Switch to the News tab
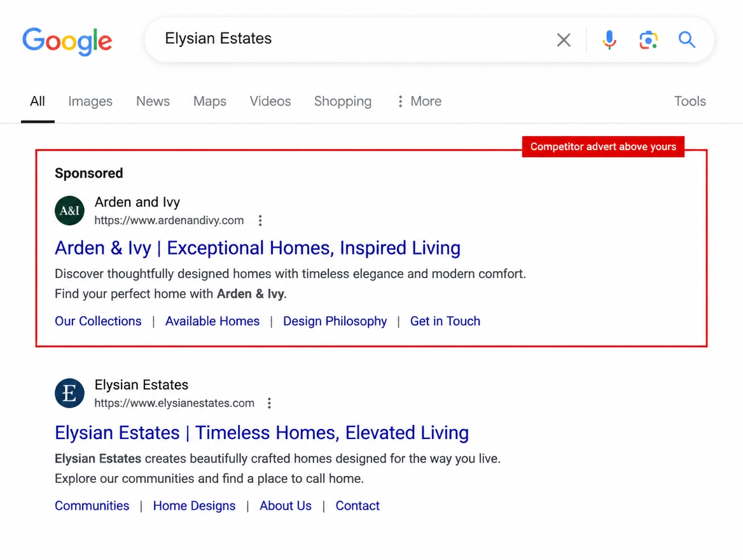The image size is (743, 560). pos(153,101)
